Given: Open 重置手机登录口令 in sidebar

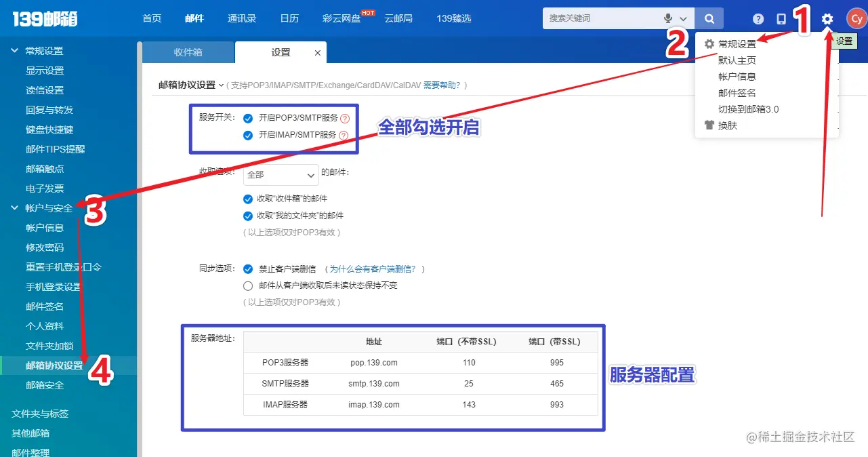Looking at the screenshot, I should tap(64, 267).
